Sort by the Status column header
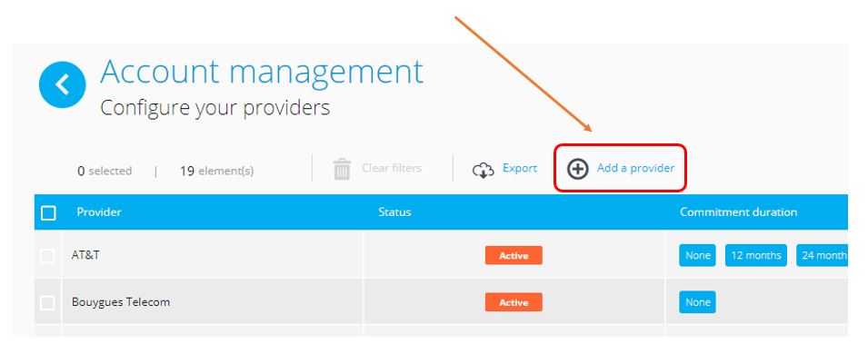The height and width of the screenshot is (354, 868). (394, 211)
